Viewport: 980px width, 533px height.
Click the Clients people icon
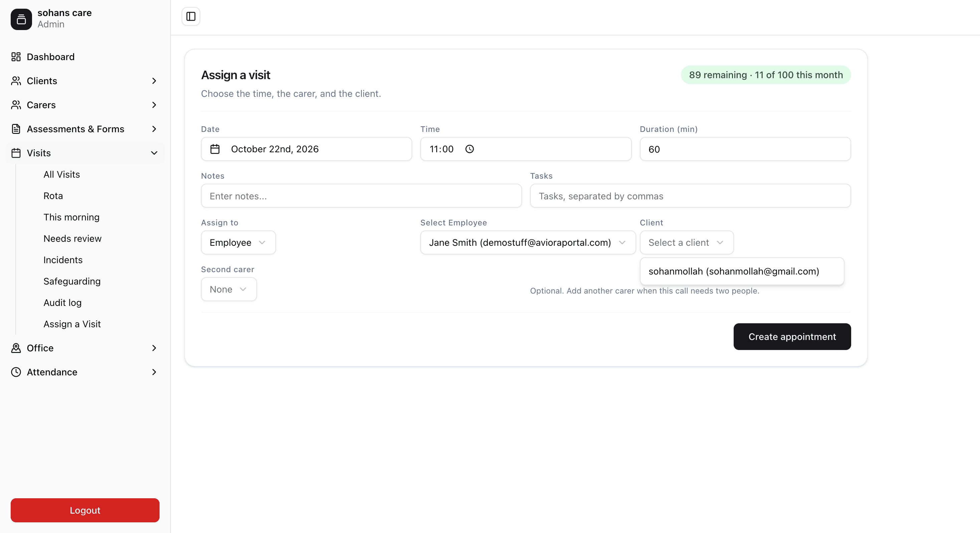click(16, 81)
